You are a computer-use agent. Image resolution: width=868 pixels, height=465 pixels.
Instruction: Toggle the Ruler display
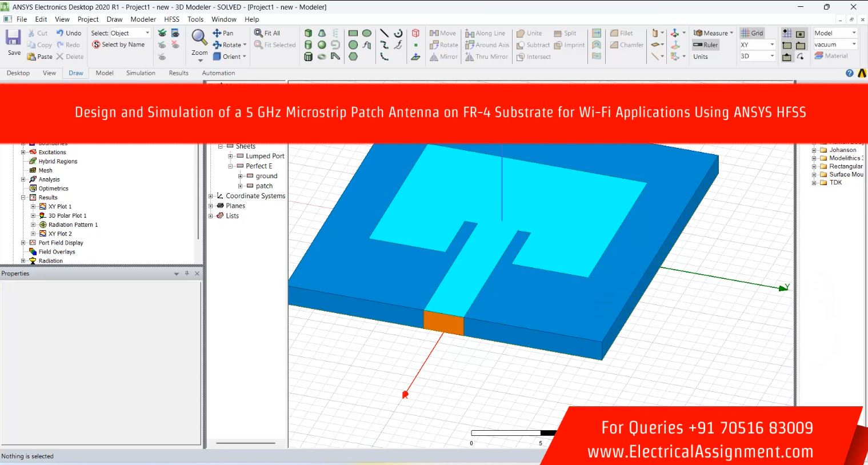[x=705, y=45]
